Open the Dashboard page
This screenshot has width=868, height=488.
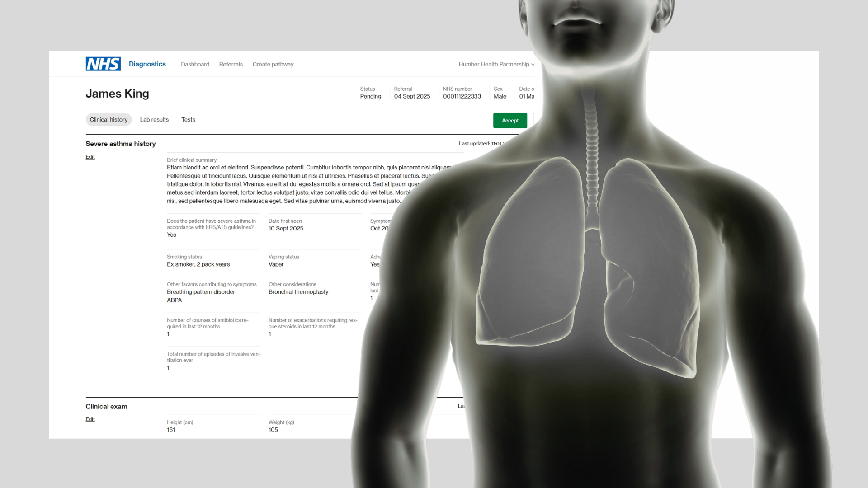(x=195, y=64)
